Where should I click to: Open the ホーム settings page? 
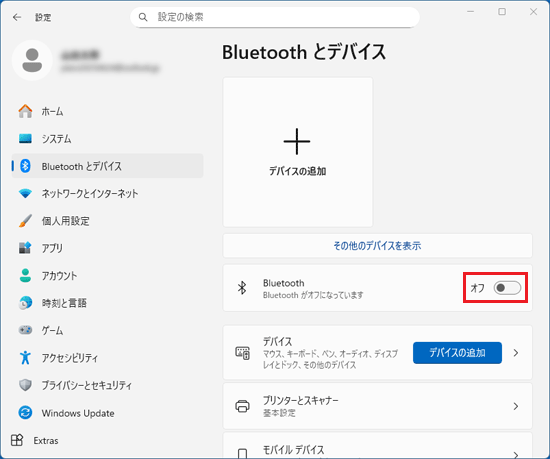(x=107, y=111)
